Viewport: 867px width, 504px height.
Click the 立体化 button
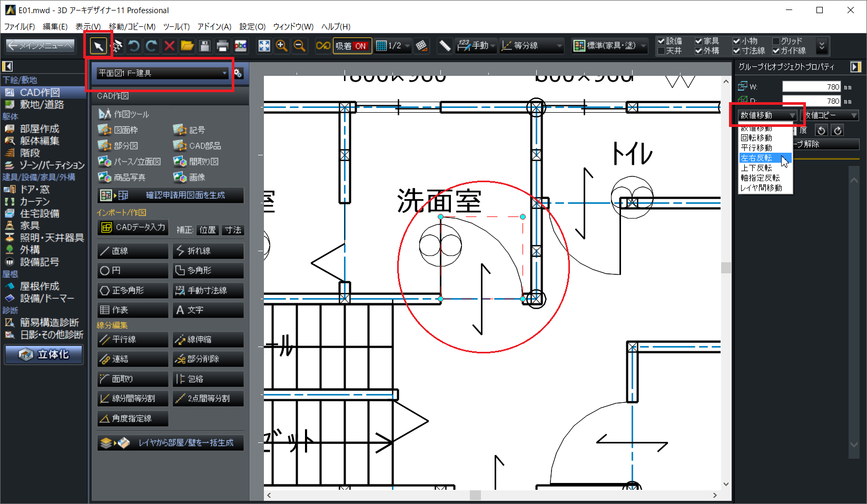click(x=44, y=354)
